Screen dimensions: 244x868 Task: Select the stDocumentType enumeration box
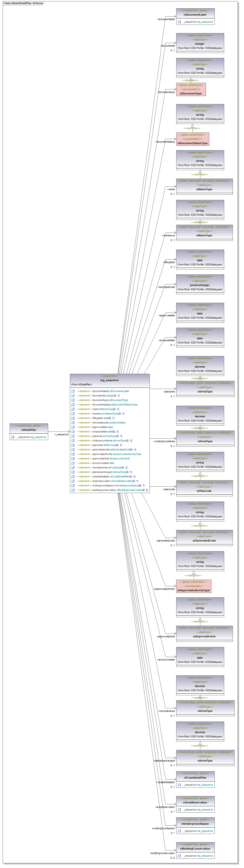click(191, 90)
